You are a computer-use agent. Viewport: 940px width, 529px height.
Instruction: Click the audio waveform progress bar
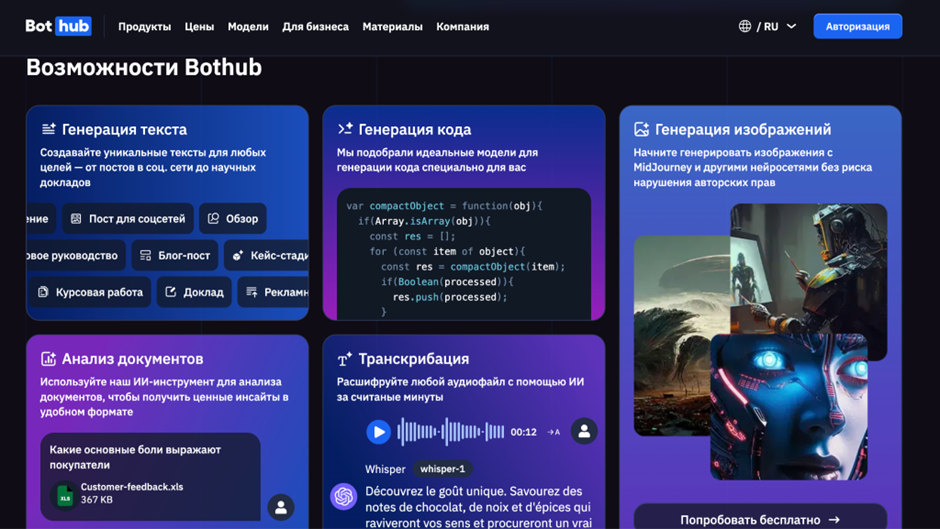tap(451, 432)
